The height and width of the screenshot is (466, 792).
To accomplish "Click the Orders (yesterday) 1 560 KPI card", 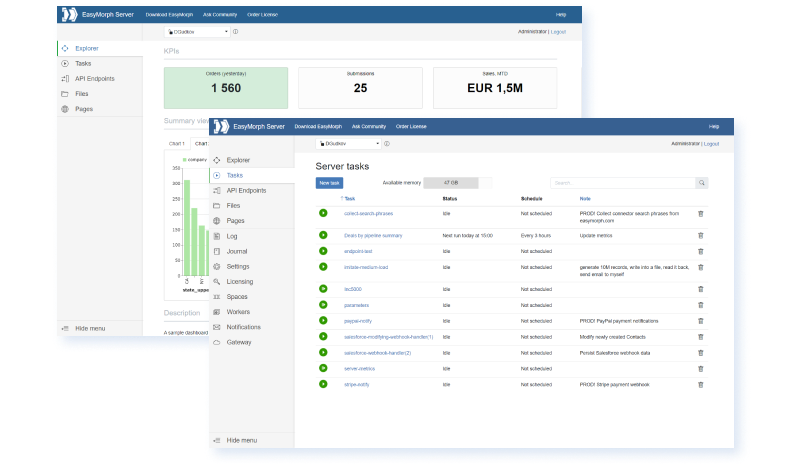I will coord(226,88).
